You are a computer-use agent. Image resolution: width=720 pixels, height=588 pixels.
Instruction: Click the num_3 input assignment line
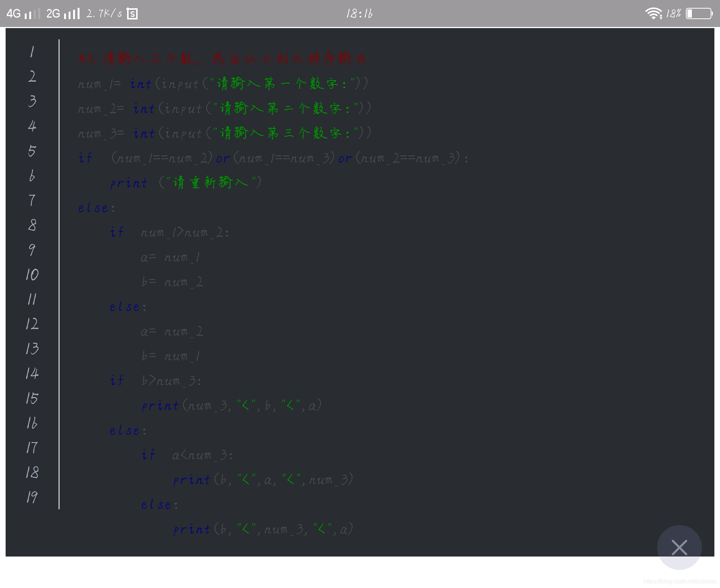pyautogui.click(x=225, y=133)
